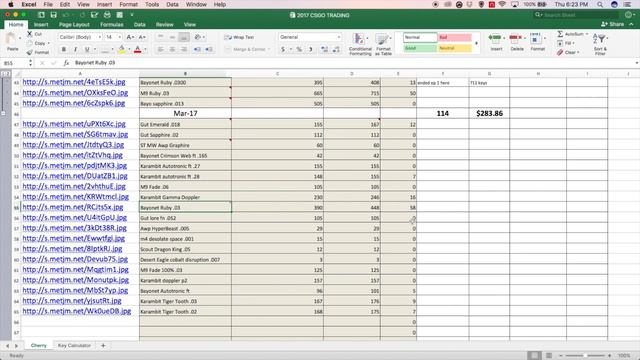Align text left icon
640x360 pixels.
tap(160, 49)
